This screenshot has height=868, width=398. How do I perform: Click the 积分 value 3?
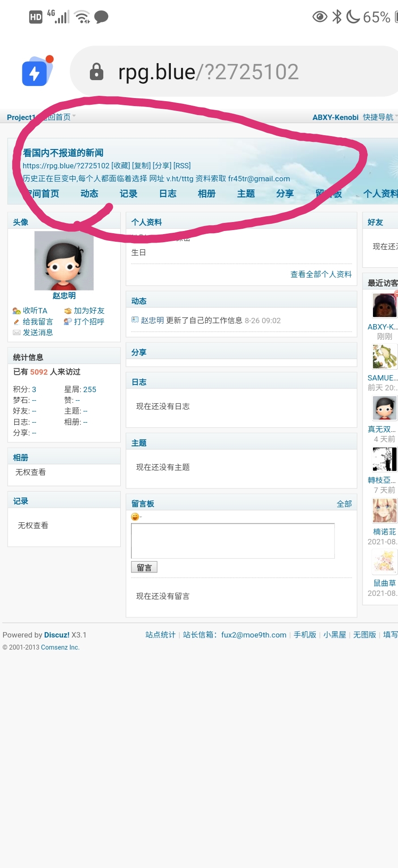tap(34, 389)
